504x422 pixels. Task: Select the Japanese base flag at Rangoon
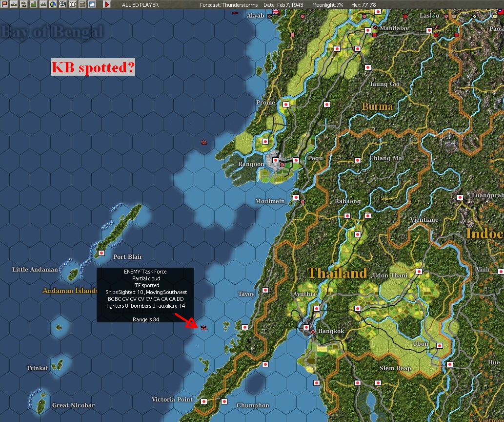point(276,160)
